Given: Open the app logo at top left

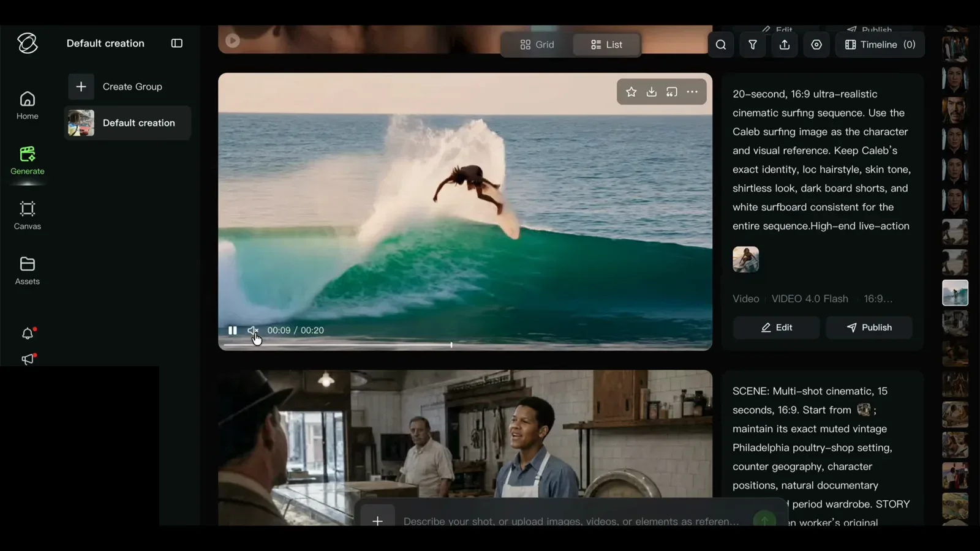Looking at the screenshot, I should click(28, 43).
